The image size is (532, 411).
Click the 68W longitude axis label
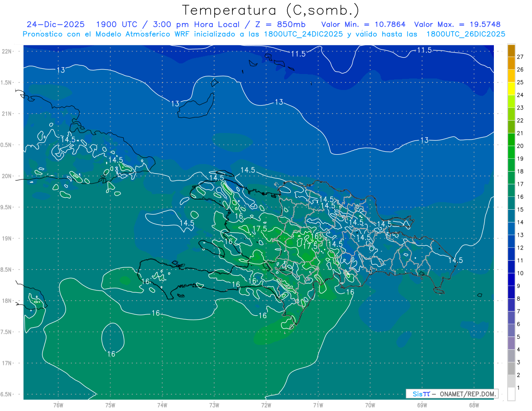pos(473,405)
